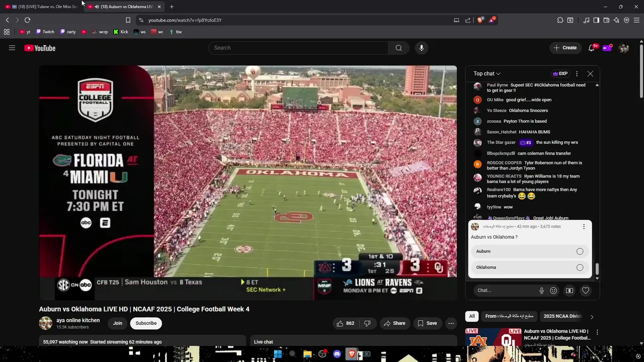This screenshot has width=644, height=362.
Task: Like the video with thumbs up
Action: [345, 323]
